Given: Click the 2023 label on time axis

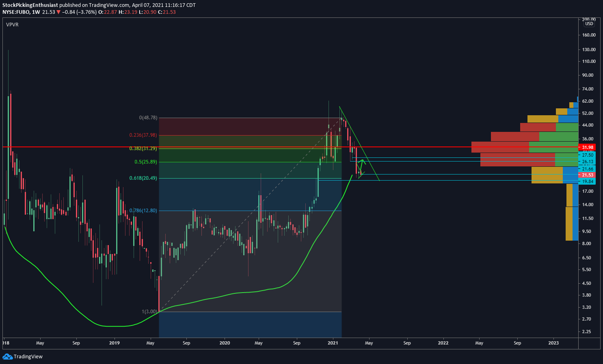Looking at the screenshot, I should (x=553, y=343).
